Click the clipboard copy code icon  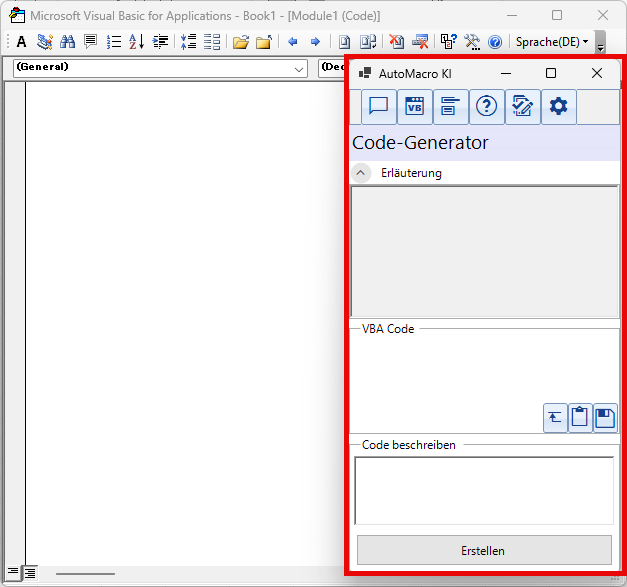click(580, 418)
